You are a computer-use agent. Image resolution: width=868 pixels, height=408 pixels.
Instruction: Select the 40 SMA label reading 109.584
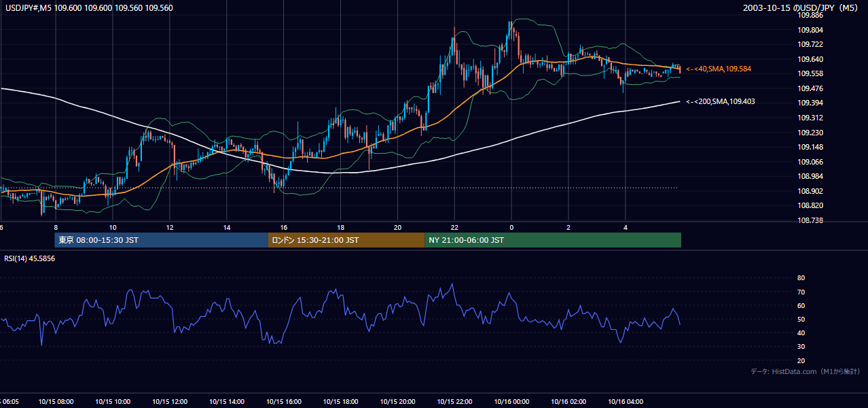coord(719,69)
